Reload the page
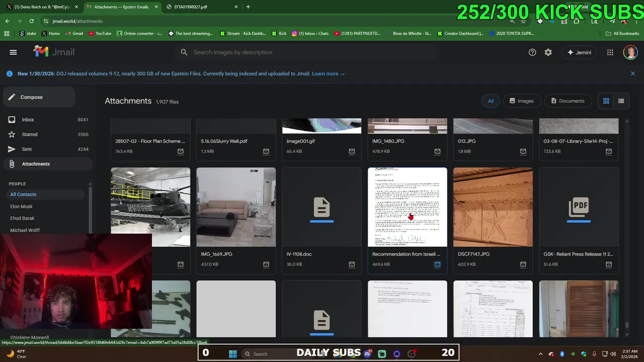This screenshot has height=362, width=644. (x=31, y=21)
